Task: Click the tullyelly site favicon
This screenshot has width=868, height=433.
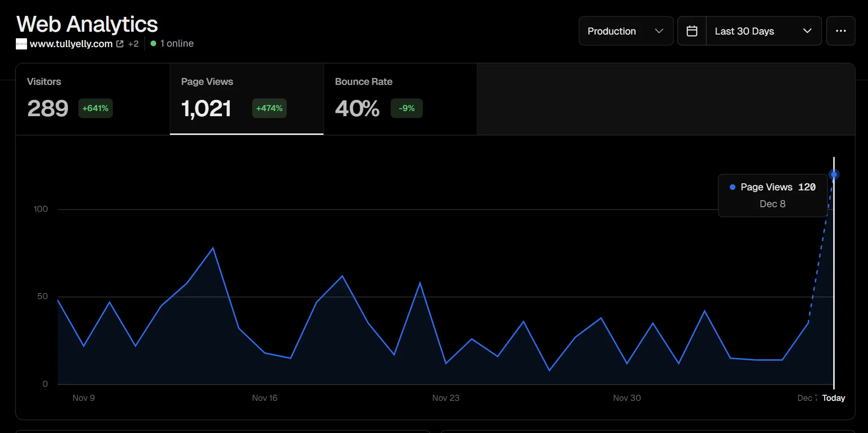Action: [x=21, y=44]
